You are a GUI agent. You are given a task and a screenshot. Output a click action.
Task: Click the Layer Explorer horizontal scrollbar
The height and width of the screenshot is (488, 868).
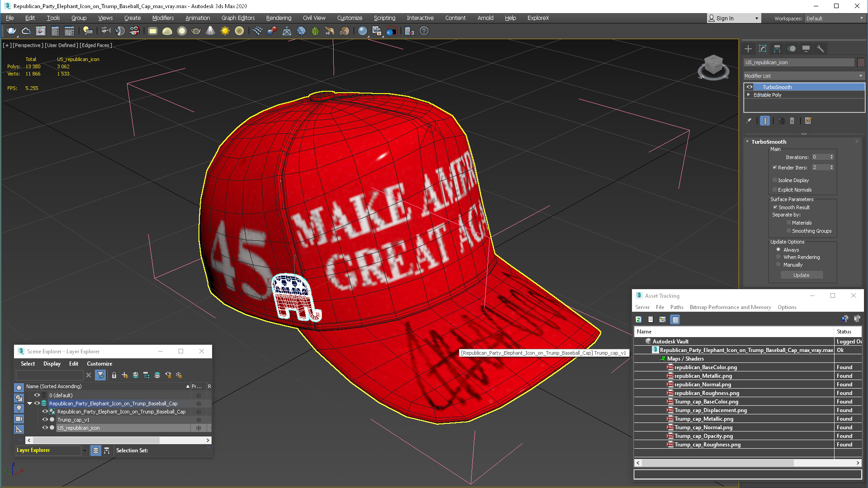click(96, 440)
